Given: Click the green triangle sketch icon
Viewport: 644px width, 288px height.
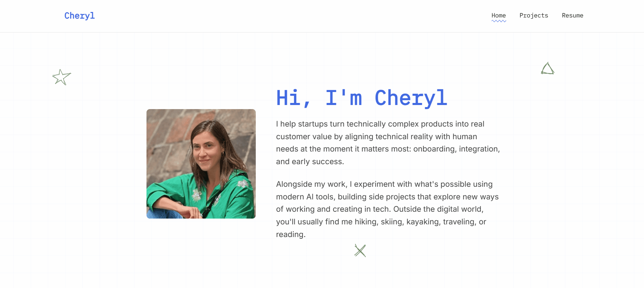Looking at the screenshot, I should (x=547, y=69).
